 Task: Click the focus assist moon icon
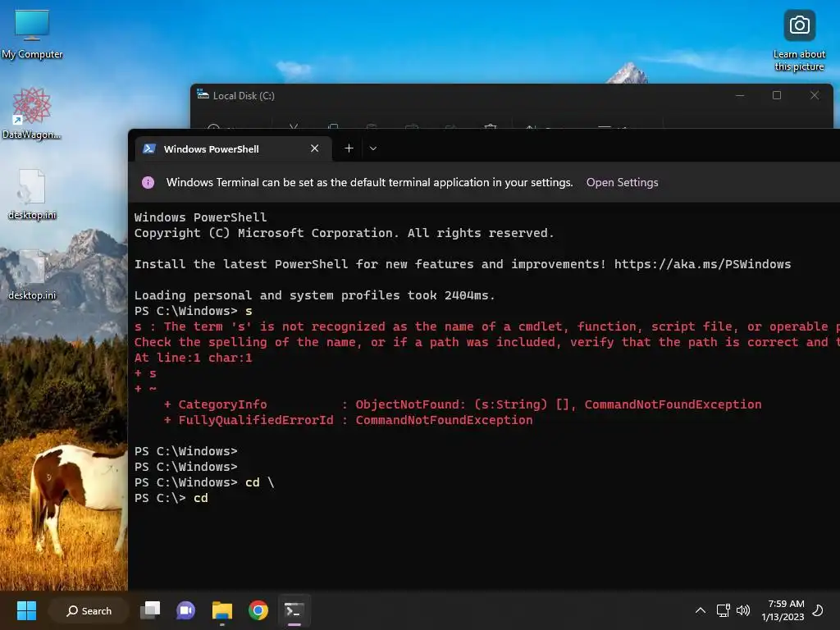(x=818, y=610)
